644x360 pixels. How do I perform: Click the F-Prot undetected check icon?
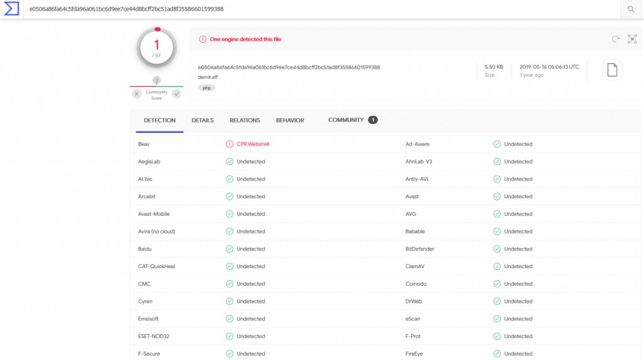497,336
